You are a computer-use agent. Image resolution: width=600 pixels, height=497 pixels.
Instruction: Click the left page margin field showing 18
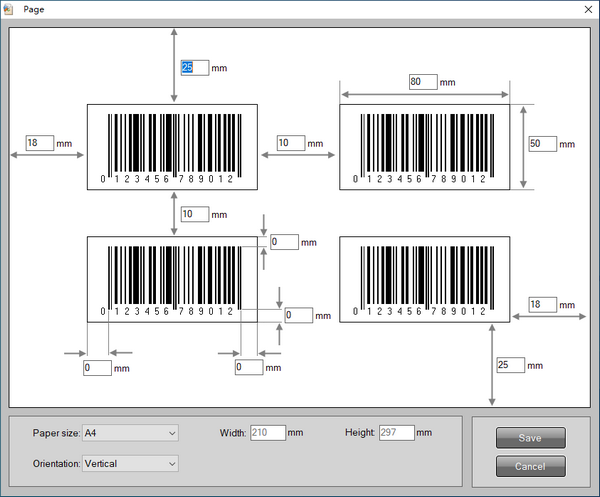[39, 144]
